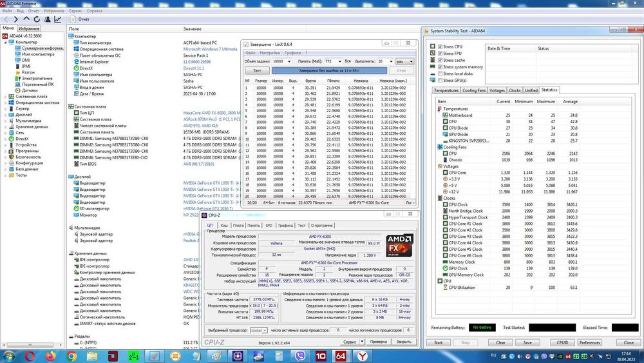The width and height of the screenshot is (644, 363).
Task: Switch to Temperatures tab in Stability Test
Action: [446, 90]
